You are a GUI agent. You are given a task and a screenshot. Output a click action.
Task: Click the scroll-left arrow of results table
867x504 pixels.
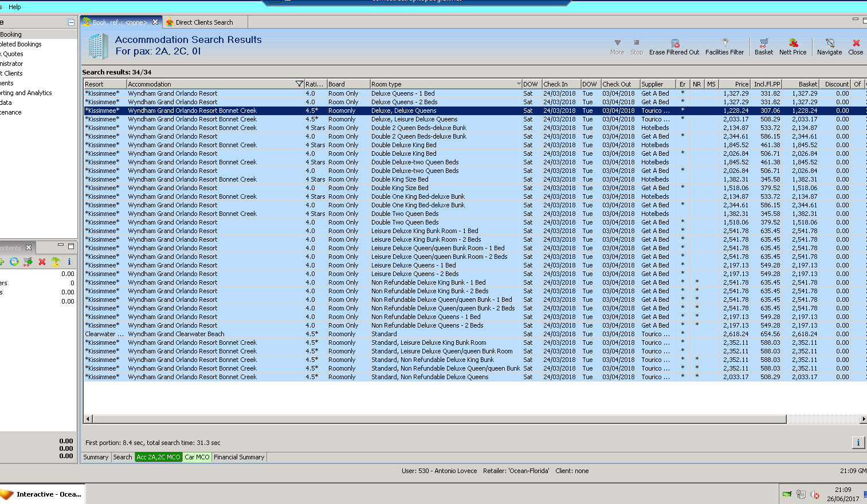[88, 419]
